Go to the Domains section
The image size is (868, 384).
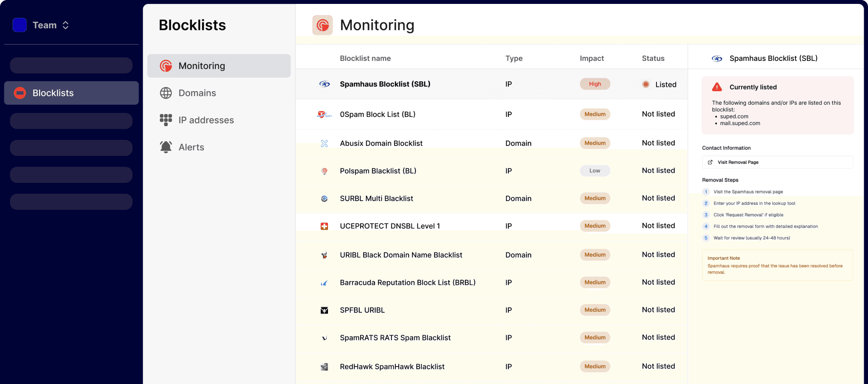tap(197, 93)
